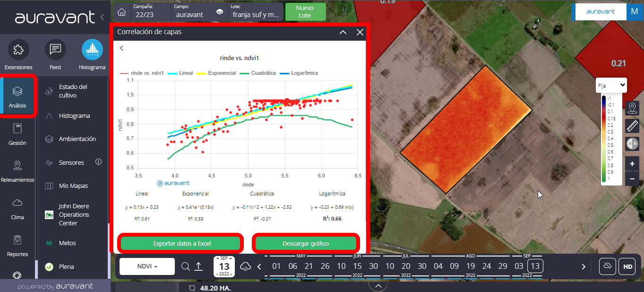Open the Fija scale dropdown

(611, 86)
